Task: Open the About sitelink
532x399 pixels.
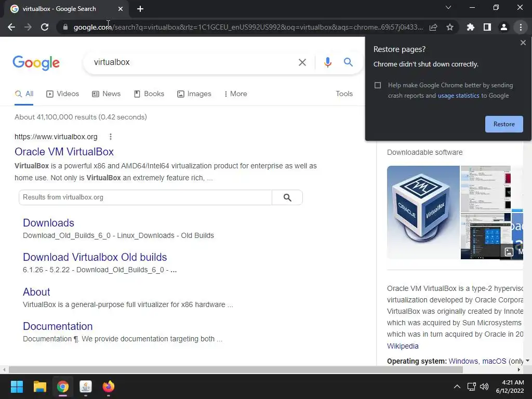Action: [x=37, y=292]
